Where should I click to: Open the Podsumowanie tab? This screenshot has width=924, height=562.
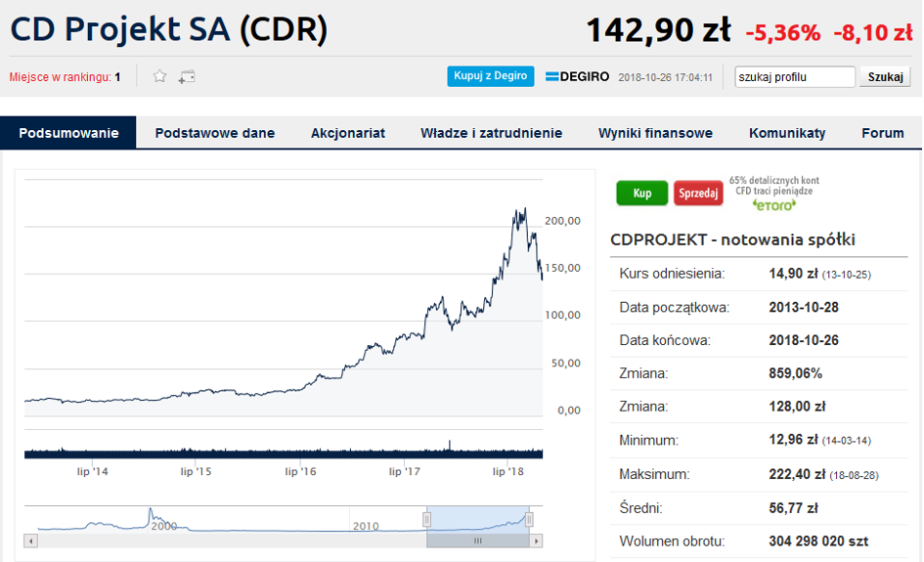(x=68, y=133)
